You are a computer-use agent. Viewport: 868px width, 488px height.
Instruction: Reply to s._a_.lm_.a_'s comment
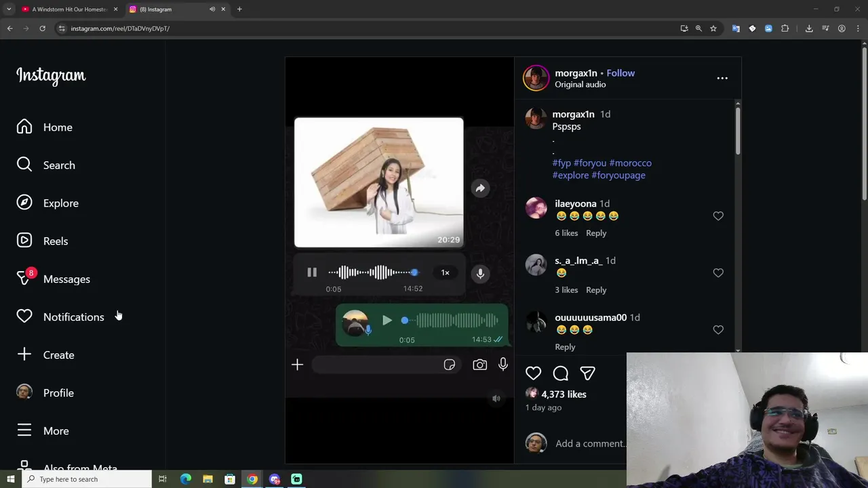tap(596, 290)
